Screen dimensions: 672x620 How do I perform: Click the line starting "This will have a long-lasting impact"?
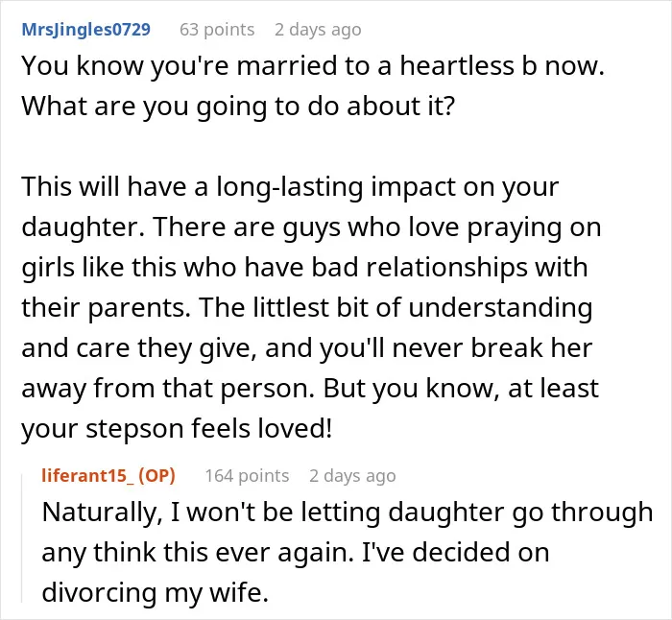coord(290,187)
